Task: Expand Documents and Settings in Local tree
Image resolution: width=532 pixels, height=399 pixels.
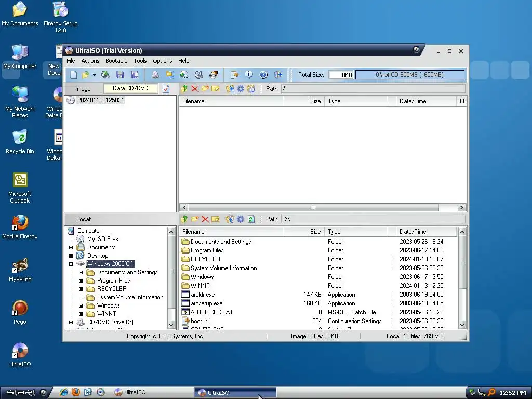Action: point(81,272)
